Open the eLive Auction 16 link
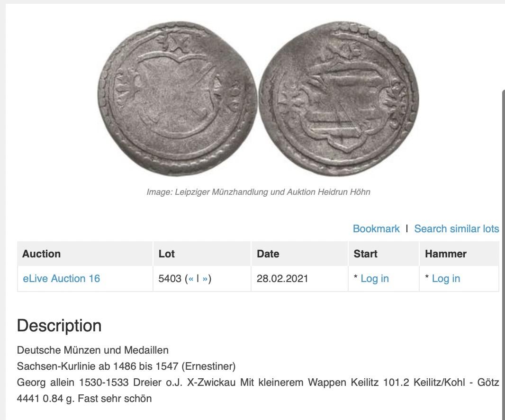This screenshot has height=420, width=505. (61, 278)
